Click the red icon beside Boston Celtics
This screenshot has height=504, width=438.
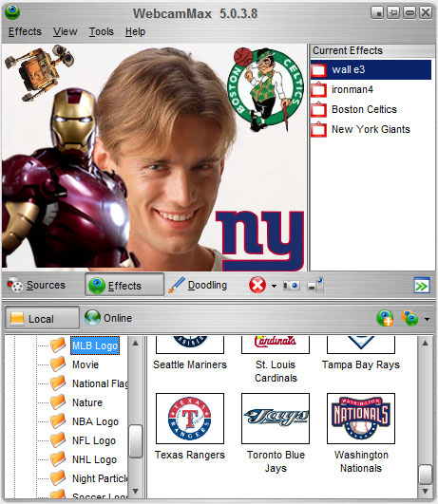pos(318,109)
